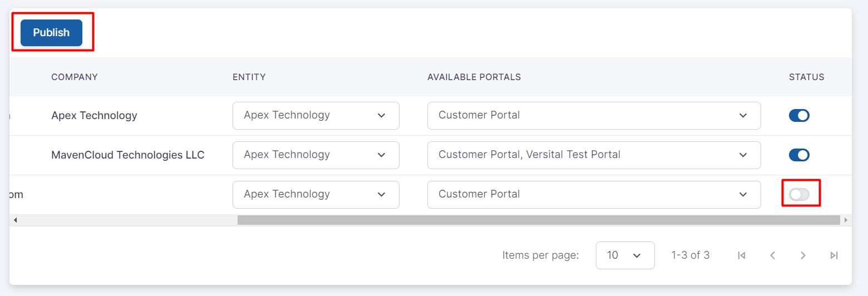Screen dimensions: 868x296
Task: Expand the 'Customer Portal, Versital Test Portal' dropdown
Action: [x=593, y=155]
